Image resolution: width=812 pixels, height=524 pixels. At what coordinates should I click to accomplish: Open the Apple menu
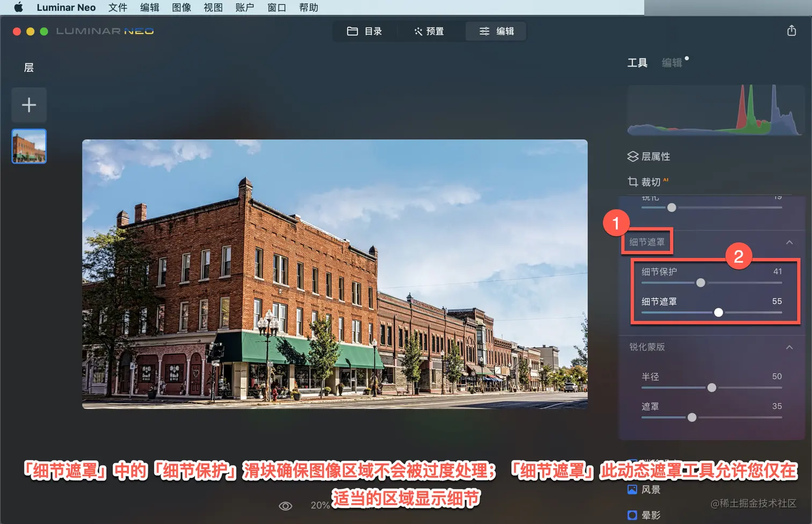[x=18, y=8]
